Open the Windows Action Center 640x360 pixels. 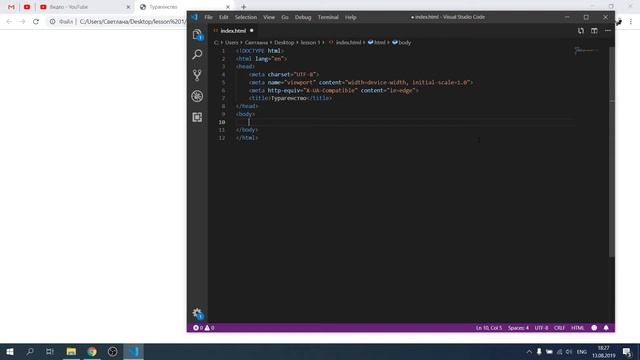[627, 351]
